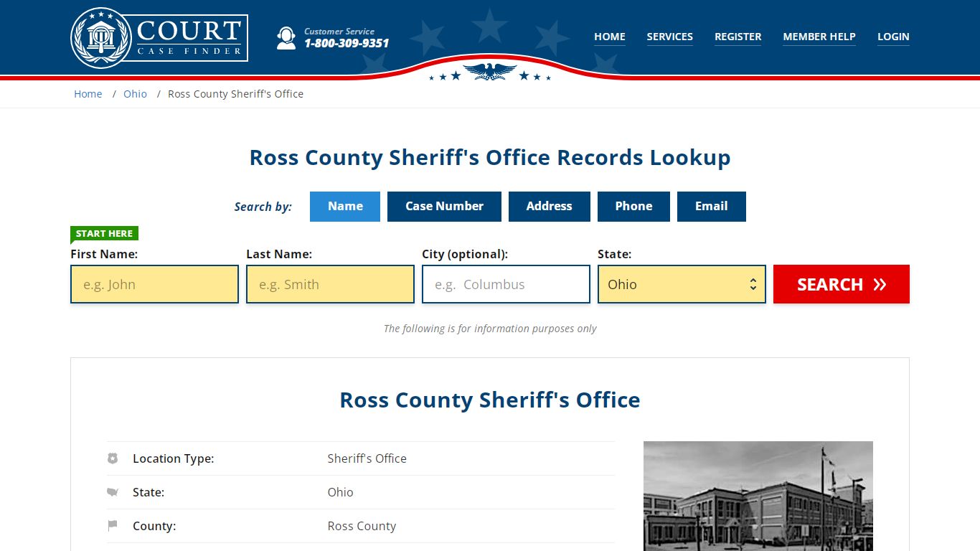
Task: Open the HOME menu item
Action: tap(610, 37)
